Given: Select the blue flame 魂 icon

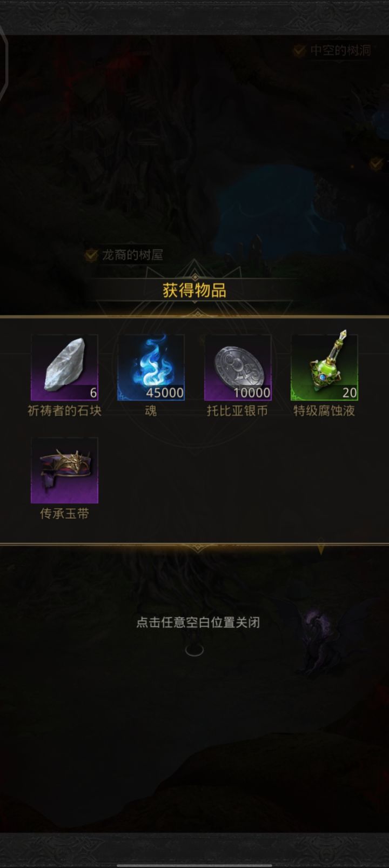Looking at the screenshot, I should point(151,367).
